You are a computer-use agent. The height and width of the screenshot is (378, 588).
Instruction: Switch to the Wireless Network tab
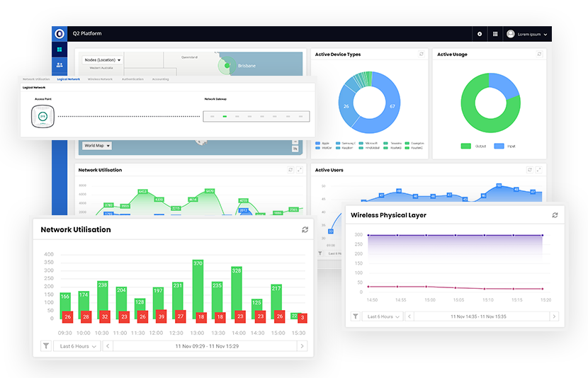click(100, 79)
